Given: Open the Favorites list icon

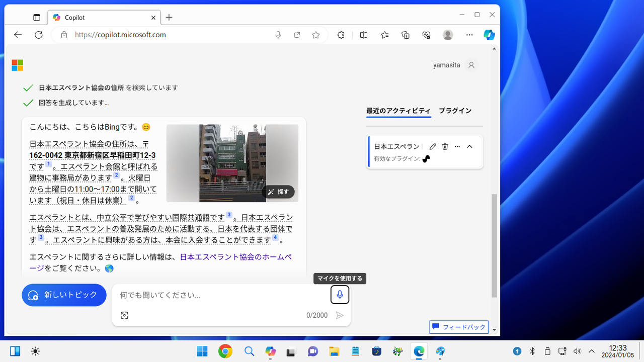Looking at the screenshot, I should (385, 35).
